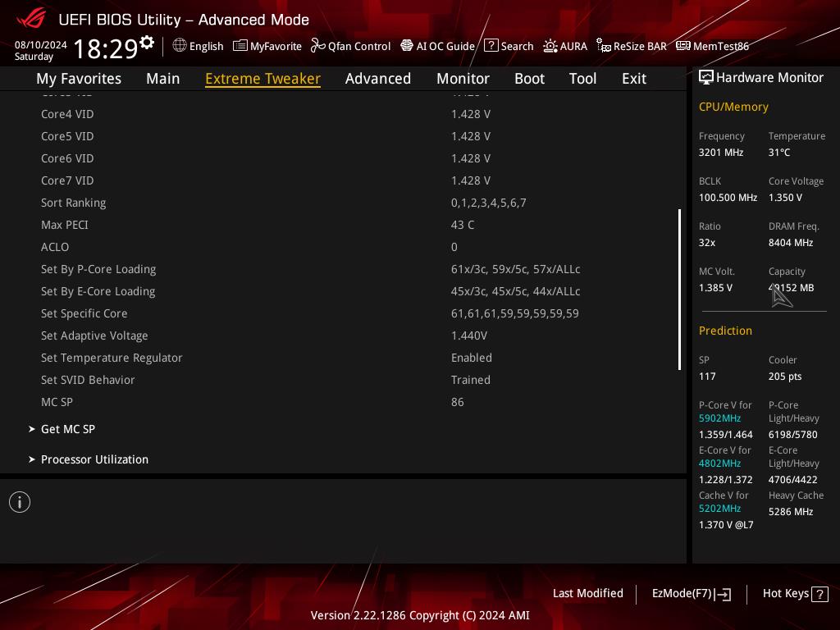Click Last Modified button
Viewport: 840px width, 630px height.
coord(587,593)
